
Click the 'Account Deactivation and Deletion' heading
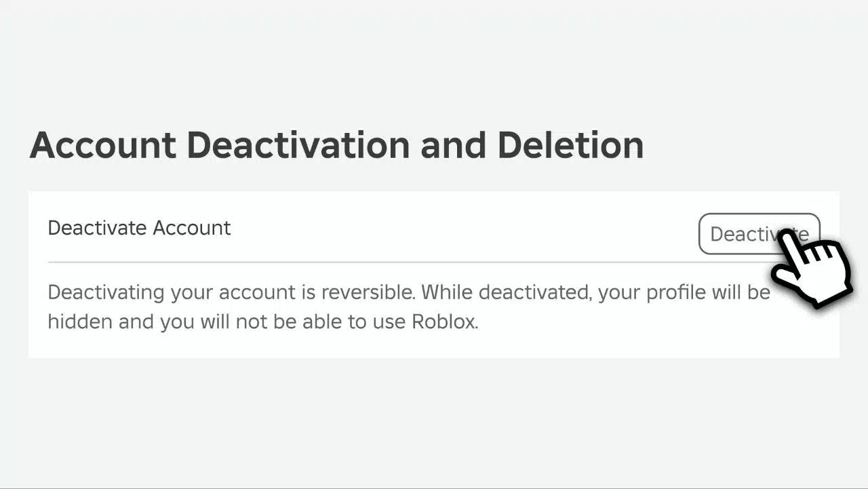point(336,145)
